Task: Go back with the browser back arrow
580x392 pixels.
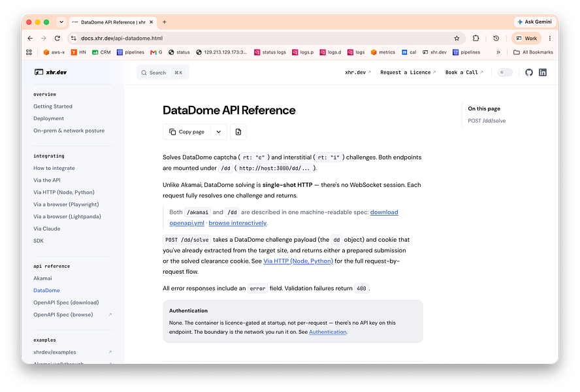Action: point(30,38)
